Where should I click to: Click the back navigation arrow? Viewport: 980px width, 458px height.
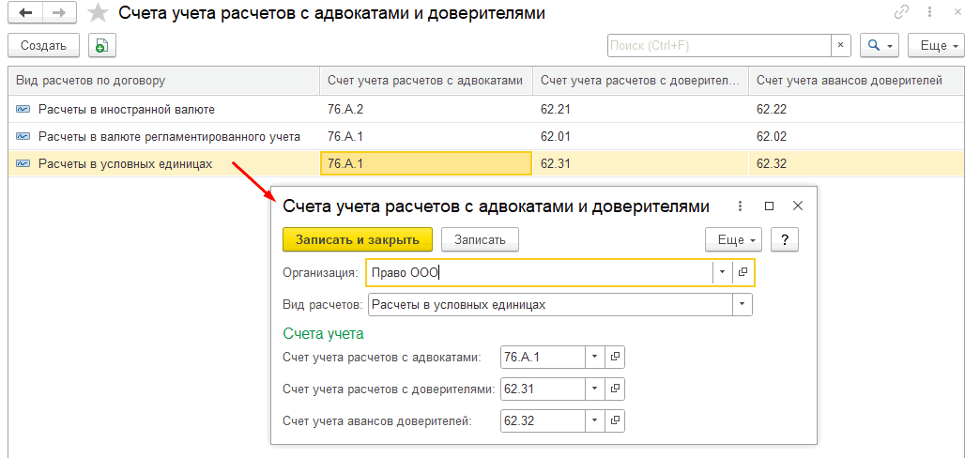pyautogui.click(x=25, y=13)
